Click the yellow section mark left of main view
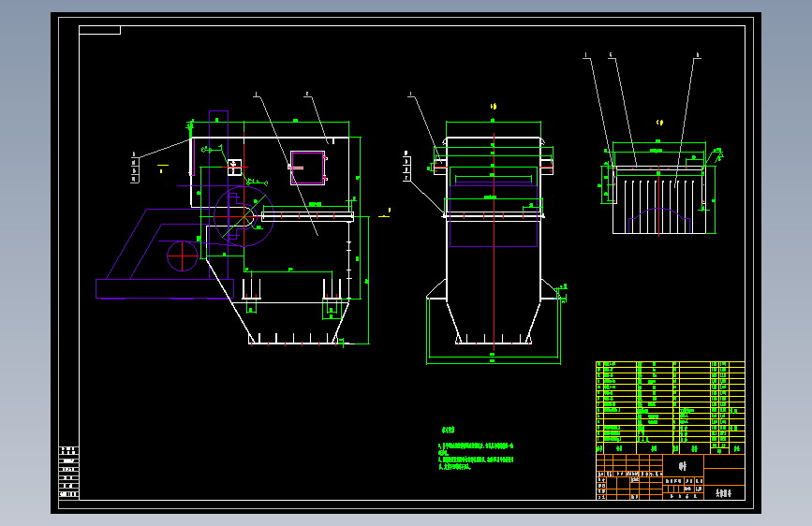Image resolution: width=812 pixels, height=526 pixels. click(163, 168)
